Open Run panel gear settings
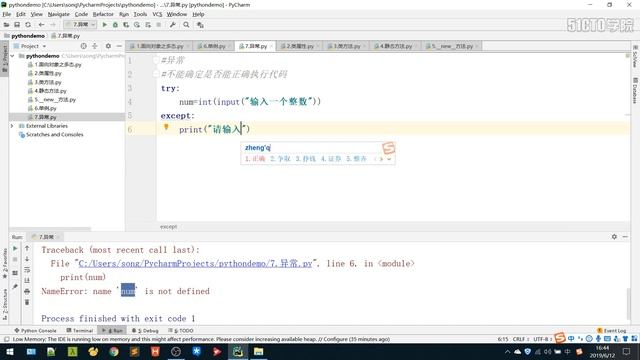The height and width of the screenshot is (360, 640). pos(614,237)
